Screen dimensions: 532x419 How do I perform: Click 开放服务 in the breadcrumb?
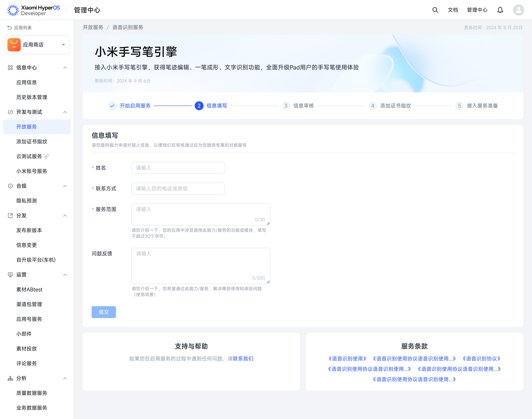pyautogui.click(x=93, y=27)
